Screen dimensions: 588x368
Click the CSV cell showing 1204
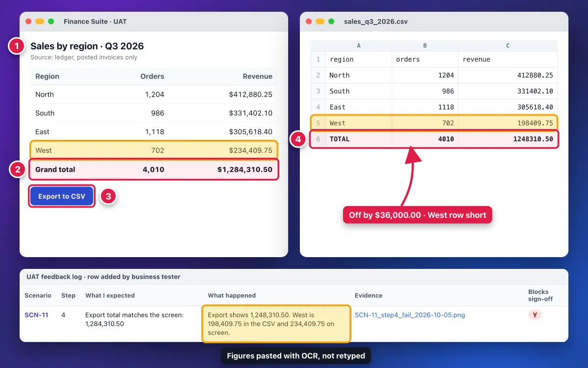coord(425,75)
